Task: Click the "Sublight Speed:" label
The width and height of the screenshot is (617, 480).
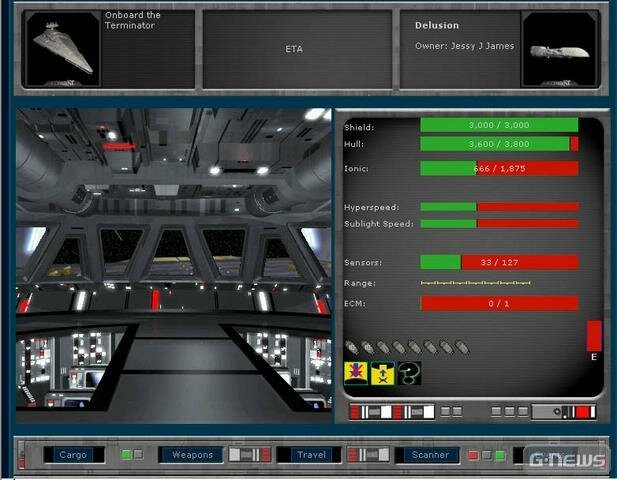Action: click(x=379, y=224)
